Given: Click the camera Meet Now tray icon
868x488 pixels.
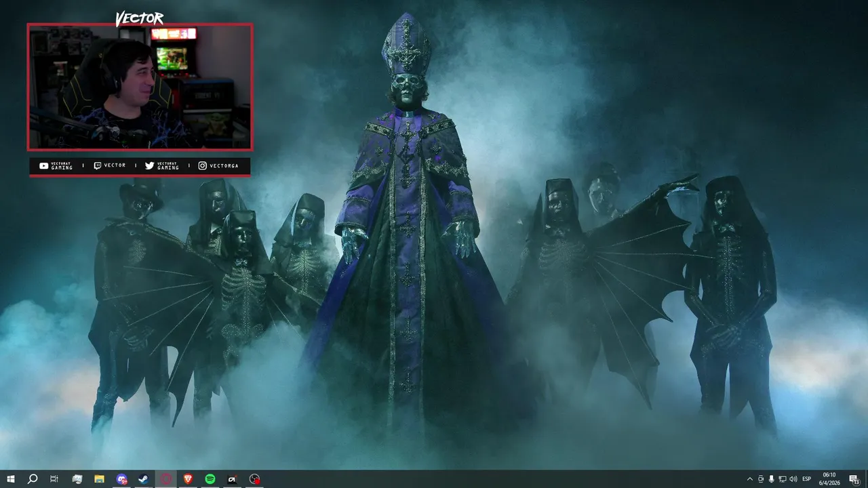Looking at the screenshot, I should click(x=761, y=479).
